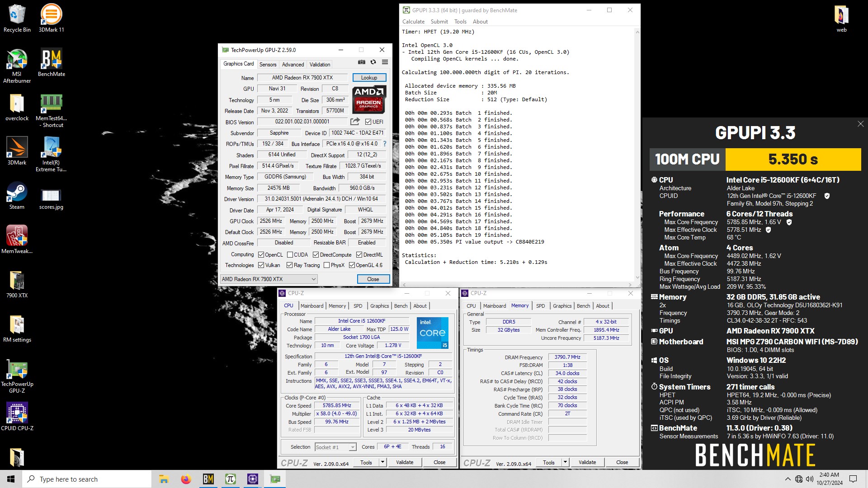Toggle the DirectCompute checkbox

pyautogui.click(x=316, y=255)
